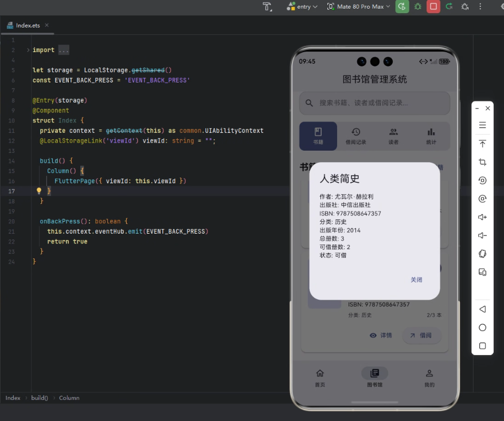Click Index in the breadcrumb bar
504x421 pixels.
click(x=13, y=398)
